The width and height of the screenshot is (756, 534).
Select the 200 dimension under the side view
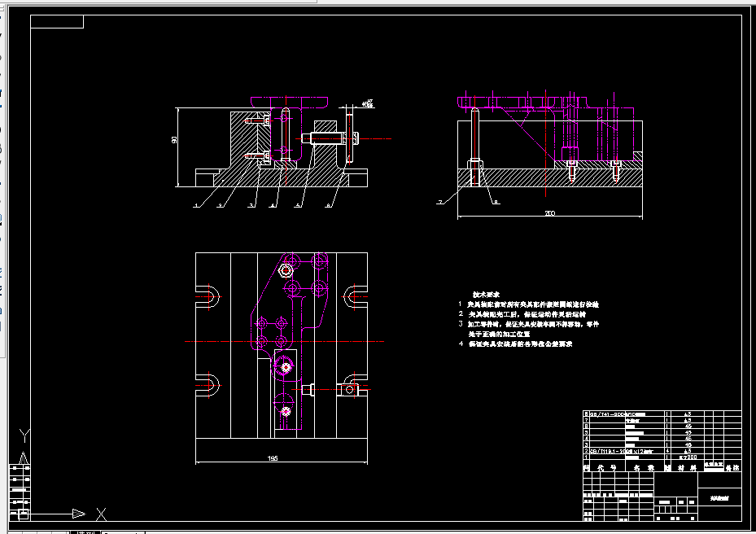point(549,213)
